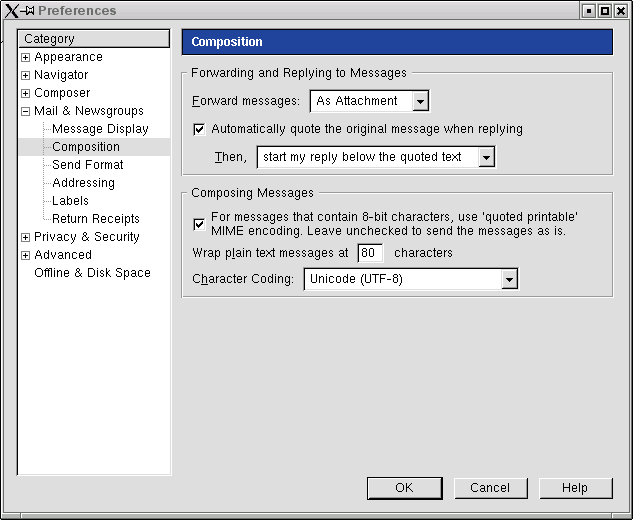Image resolution: width=633 pixels, height=520 pixels.
Task: Open the Return Receipts preferences
Action: pyautogui.click(x=96, y=219)
